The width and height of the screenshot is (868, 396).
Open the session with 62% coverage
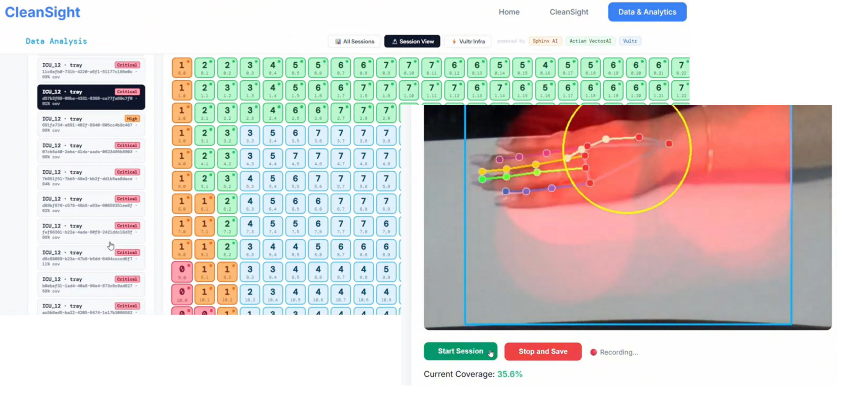pyautogui.click(x=91, y=204)
